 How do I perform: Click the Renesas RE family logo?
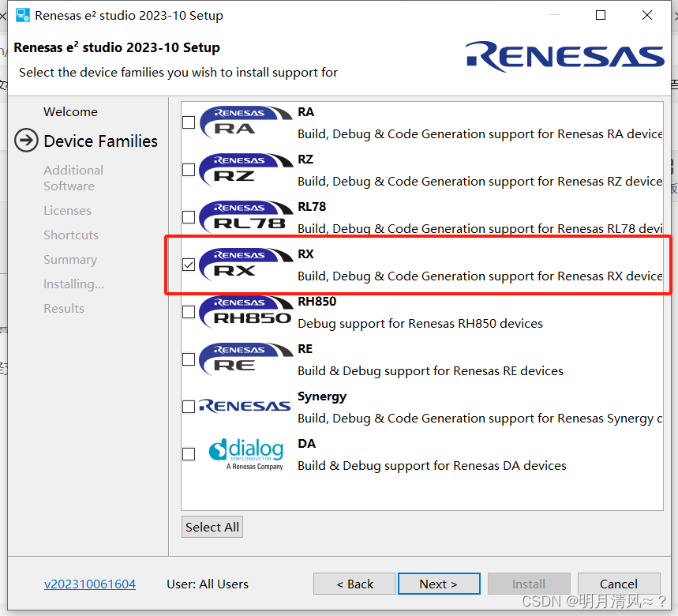pyautogui.click(x=246, y=359)
